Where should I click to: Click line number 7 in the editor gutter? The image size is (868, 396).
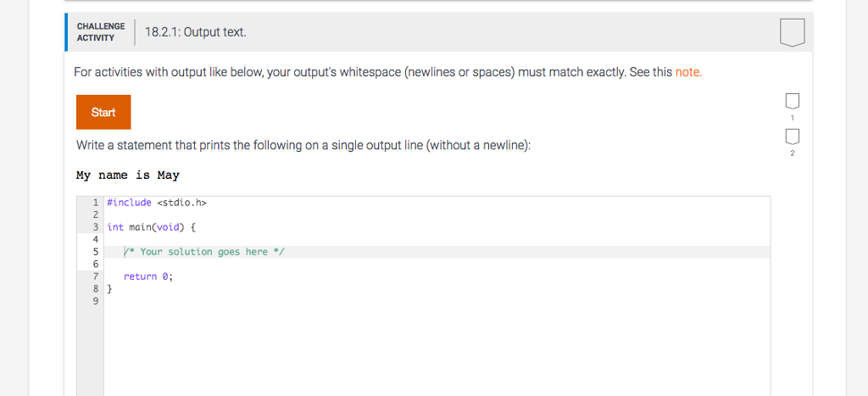click(97, 276)
